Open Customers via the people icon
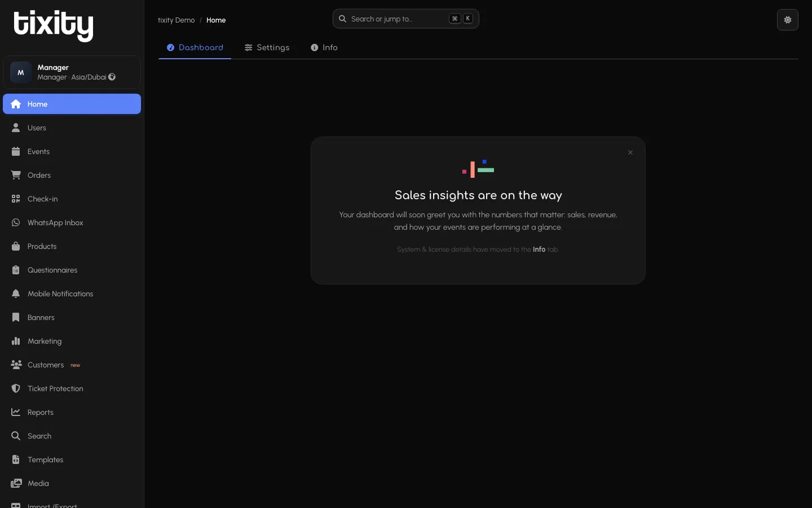The height and width of the screenshot is (508, 812). (16, 365)
